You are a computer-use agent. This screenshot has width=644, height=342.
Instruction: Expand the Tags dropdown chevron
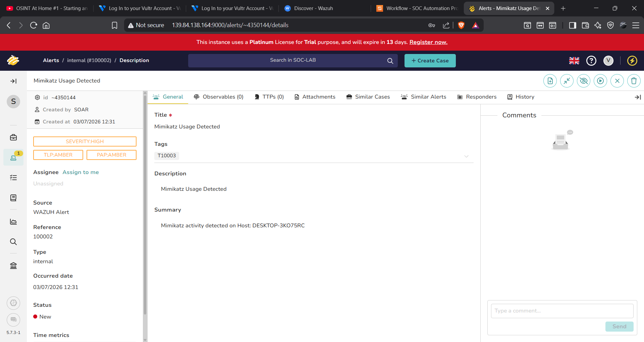click(466, 156)
